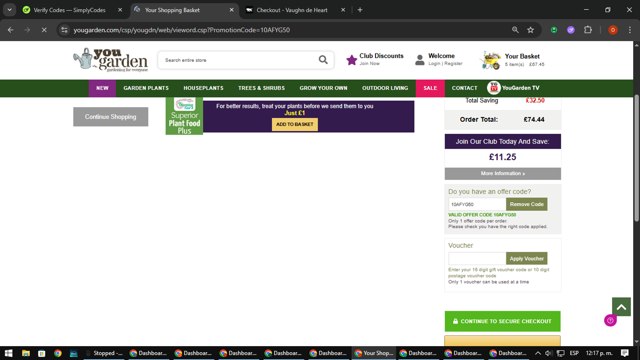Close the Verify Codes SimplyCodes tab

[x=120, y=10]
